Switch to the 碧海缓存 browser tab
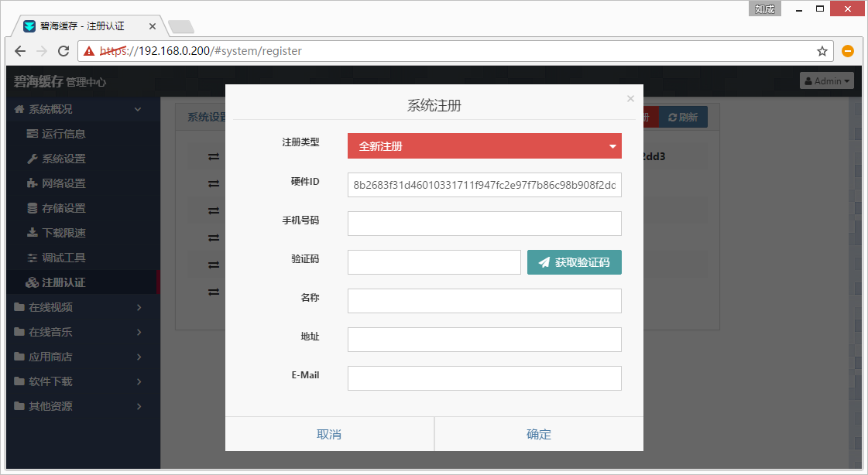Image resolution: width=868 pixels, height=475 pixels. [85, 26]
